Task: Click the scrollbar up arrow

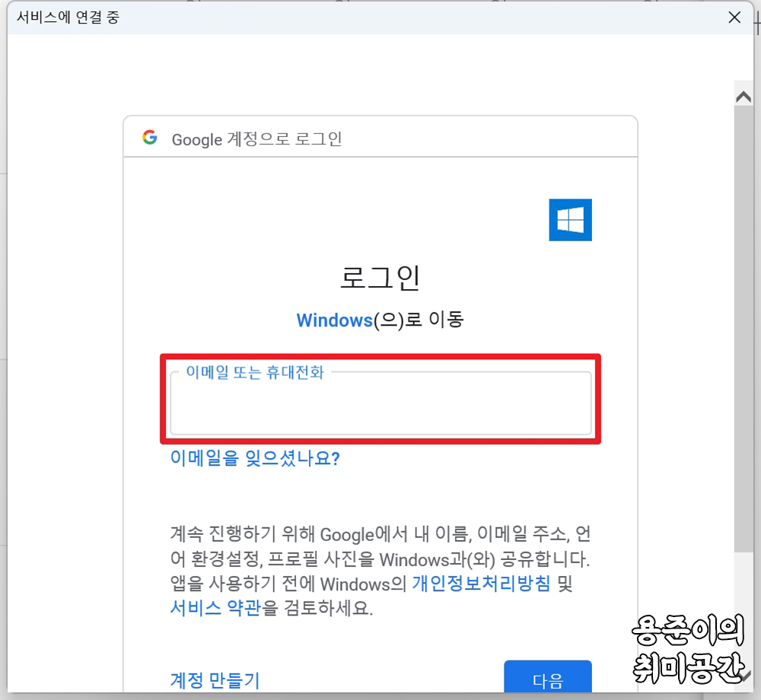Action: (x=743, y=97)
